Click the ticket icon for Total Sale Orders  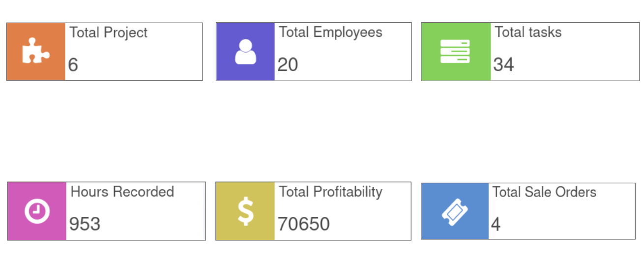pos(455,211)
